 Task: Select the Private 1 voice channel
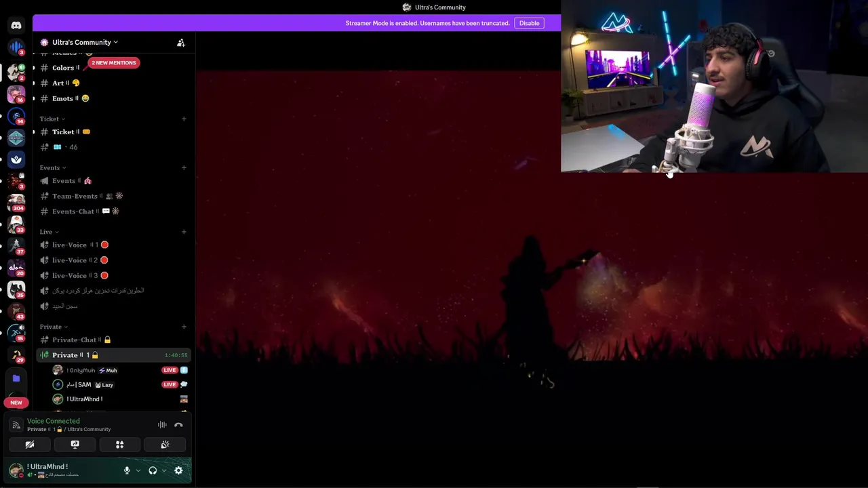113,355
